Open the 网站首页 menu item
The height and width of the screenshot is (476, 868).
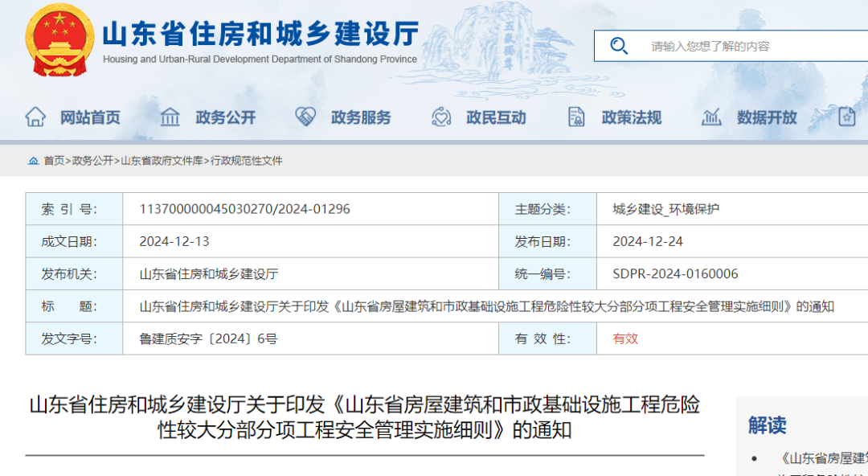[x=90, y=117]
